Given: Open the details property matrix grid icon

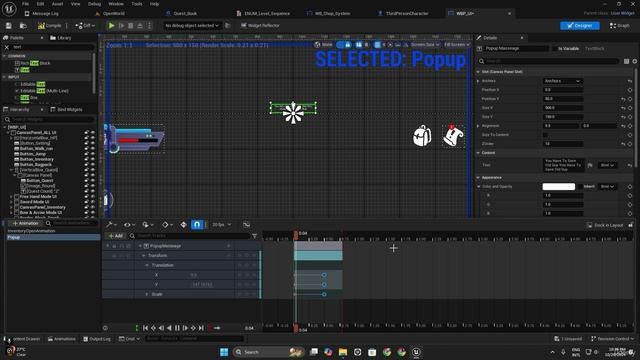Looking at the screenshot, I should coord(626,61).
